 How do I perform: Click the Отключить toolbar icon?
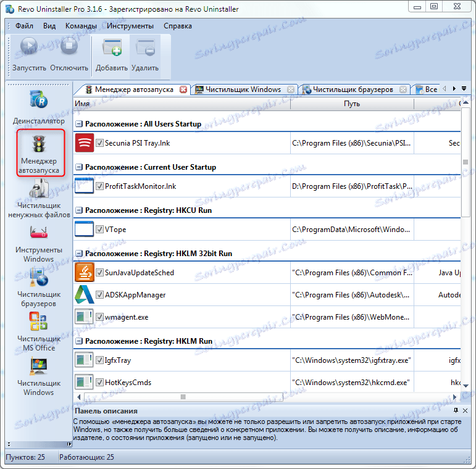click(69, 46)
